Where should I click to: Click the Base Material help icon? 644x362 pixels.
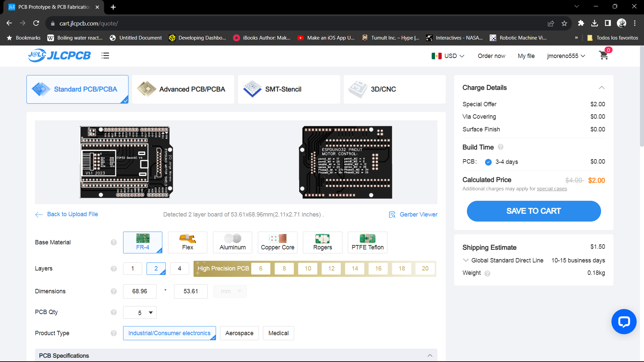[114, 242]
